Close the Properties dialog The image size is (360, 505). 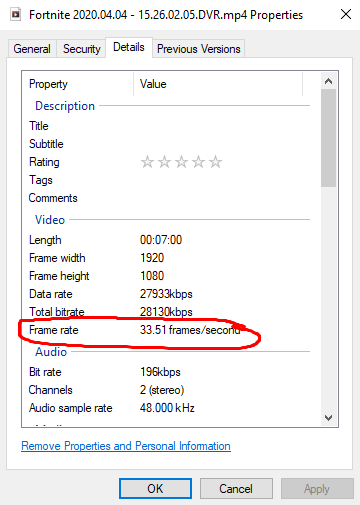(x=346, y=14)
